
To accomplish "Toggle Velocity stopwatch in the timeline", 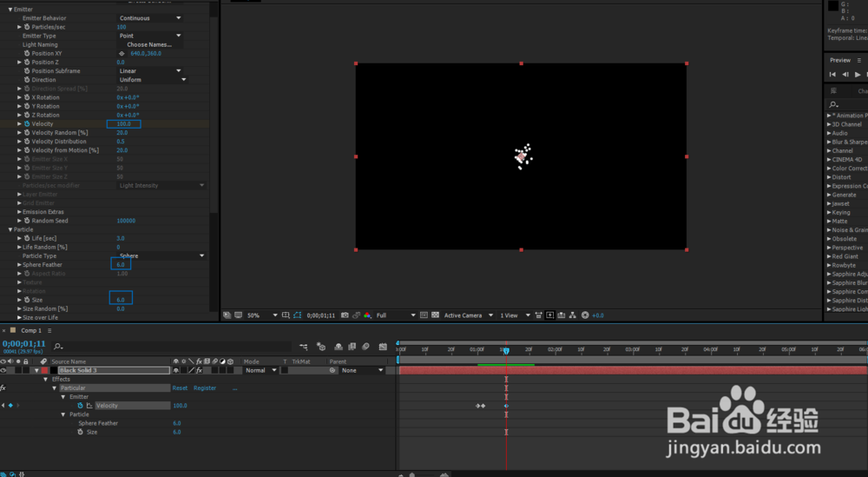I will (x=80, y=406).
